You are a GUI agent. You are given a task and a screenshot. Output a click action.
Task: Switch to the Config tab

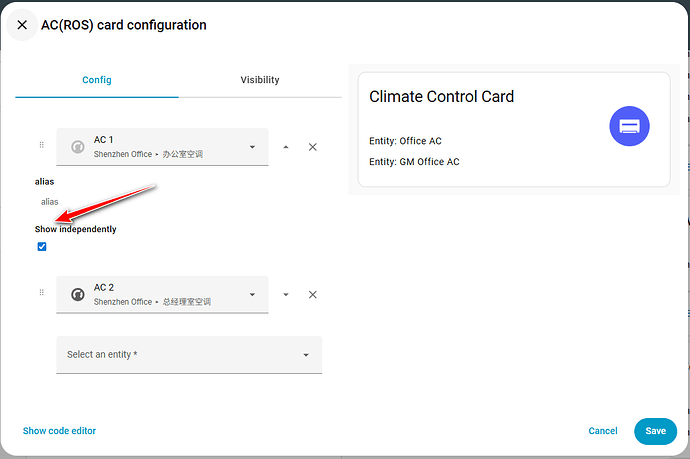97,80
